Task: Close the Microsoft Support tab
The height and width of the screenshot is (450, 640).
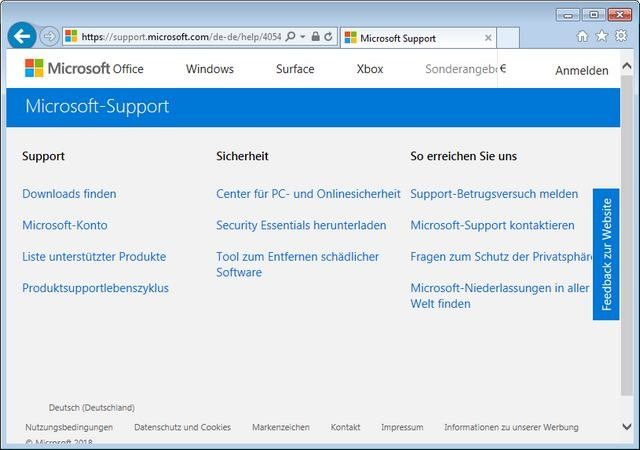Action: click(488, 38)
